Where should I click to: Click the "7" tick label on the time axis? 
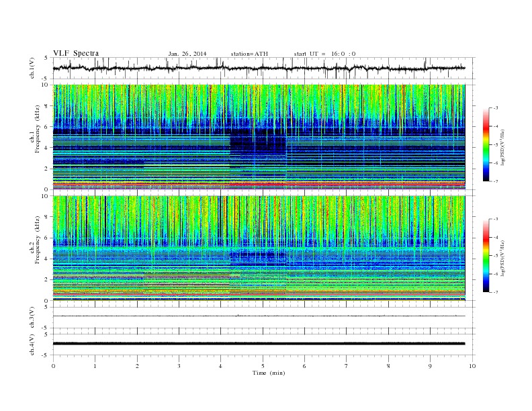(x=347, y=366)
